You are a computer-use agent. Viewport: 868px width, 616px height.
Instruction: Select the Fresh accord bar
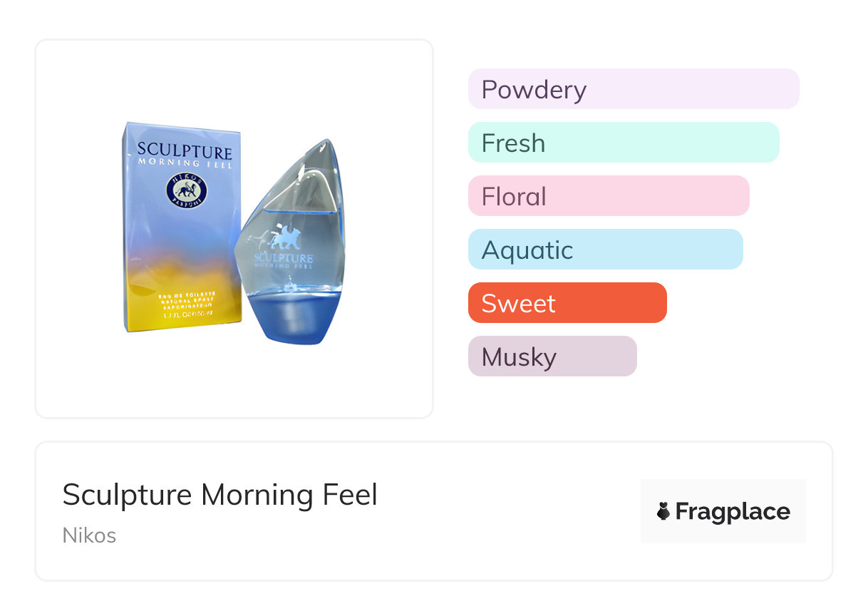click(623, 143)
